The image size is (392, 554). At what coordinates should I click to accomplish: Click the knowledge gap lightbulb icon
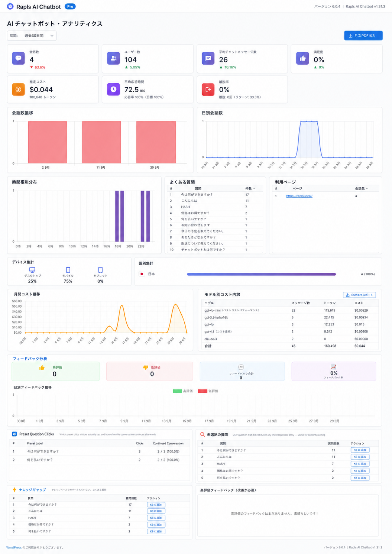click(x=14, y=490)
